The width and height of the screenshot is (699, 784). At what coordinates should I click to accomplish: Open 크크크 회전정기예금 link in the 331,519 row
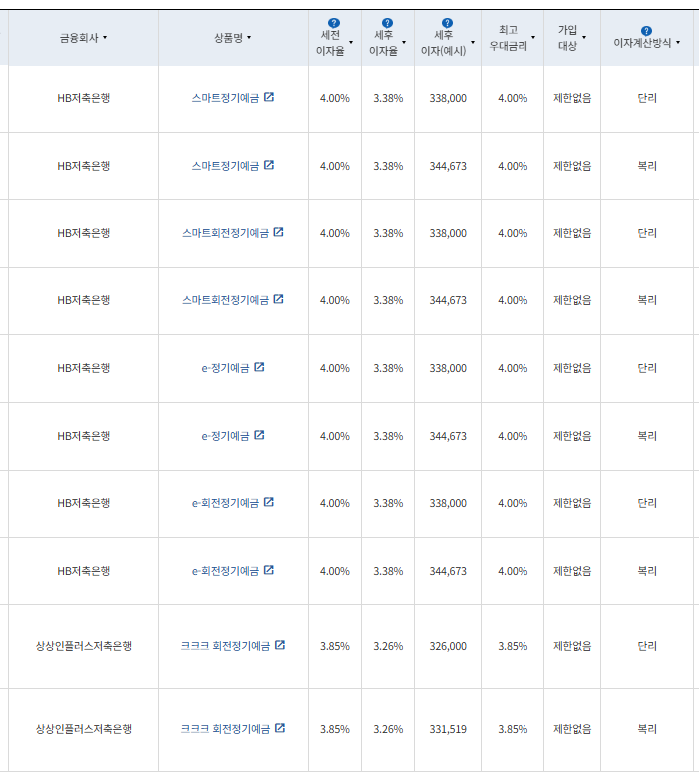pyautogui.click(x=225, y=729)
